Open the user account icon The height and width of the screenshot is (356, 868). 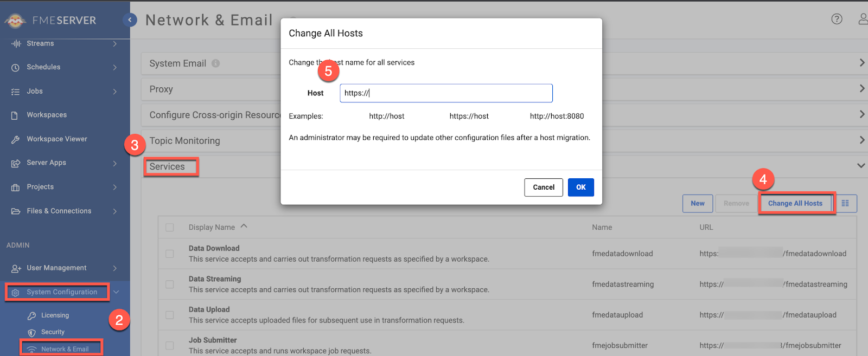click(863, 19)
